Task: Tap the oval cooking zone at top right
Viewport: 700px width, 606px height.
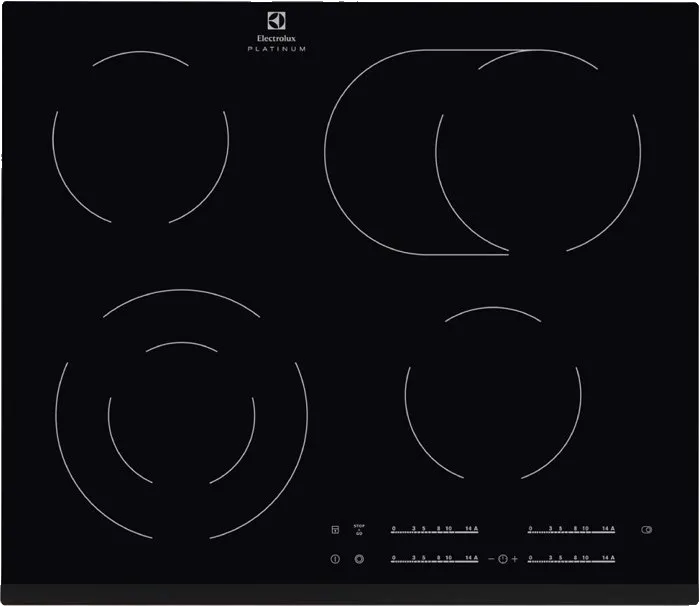Action: [x=480, y=150]
